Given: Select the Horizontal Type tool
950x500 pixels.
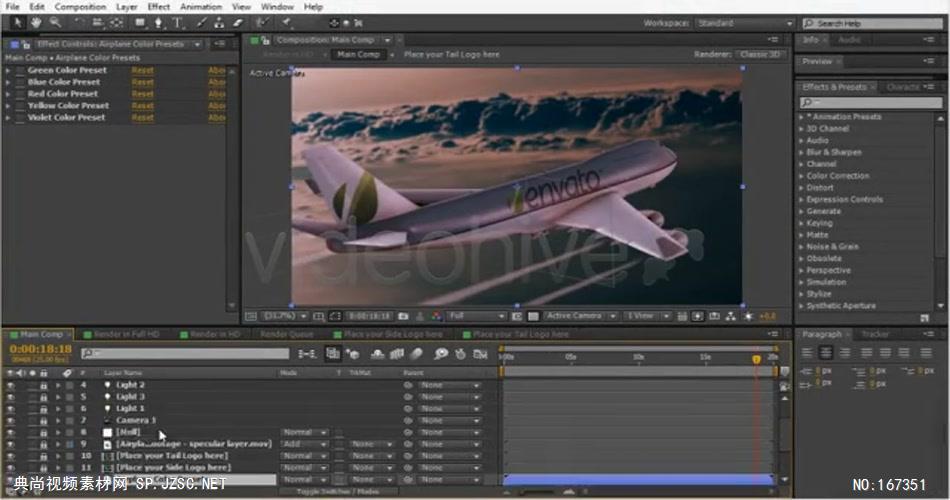Looking at the screenshot, I should tap(178, 22).
